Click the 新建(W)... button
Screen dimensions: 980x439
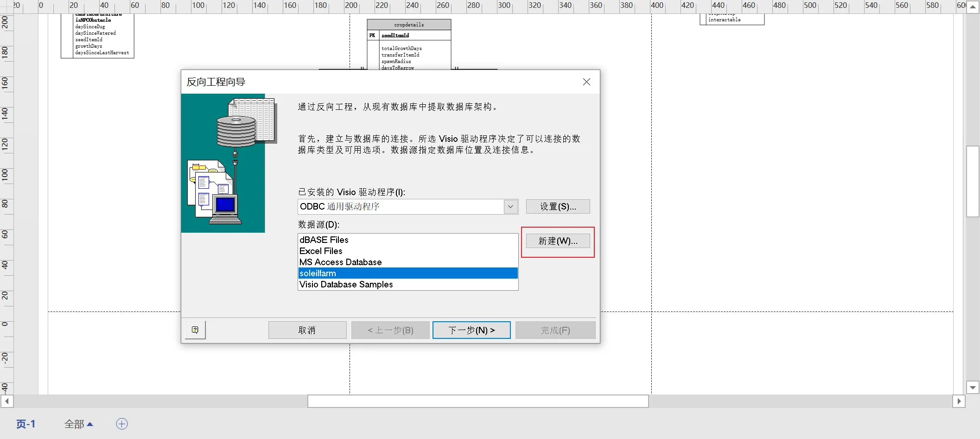coord(558,241)
